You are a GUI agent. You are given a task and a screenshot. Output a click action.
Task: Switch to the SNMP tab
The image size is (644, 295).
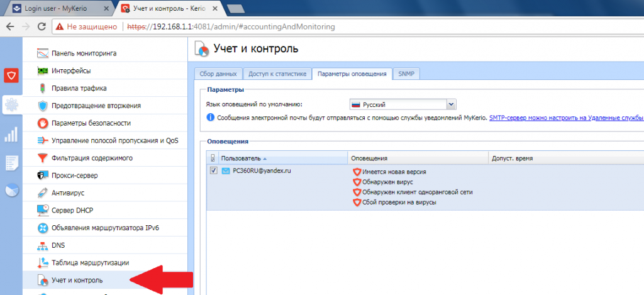(x=406, y=74)
